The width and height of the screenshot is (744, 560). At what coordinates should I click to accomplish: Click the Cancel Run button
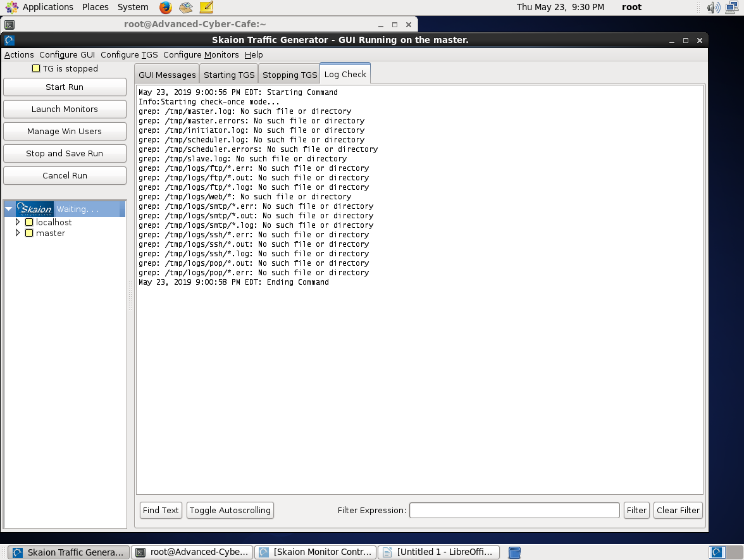point(65,176)
